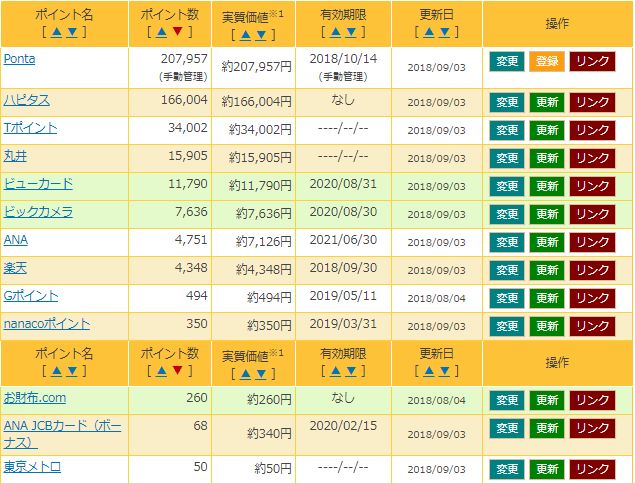Sort descending by 有効期限 in second header

pyautogui.click(x=351, y=371)
